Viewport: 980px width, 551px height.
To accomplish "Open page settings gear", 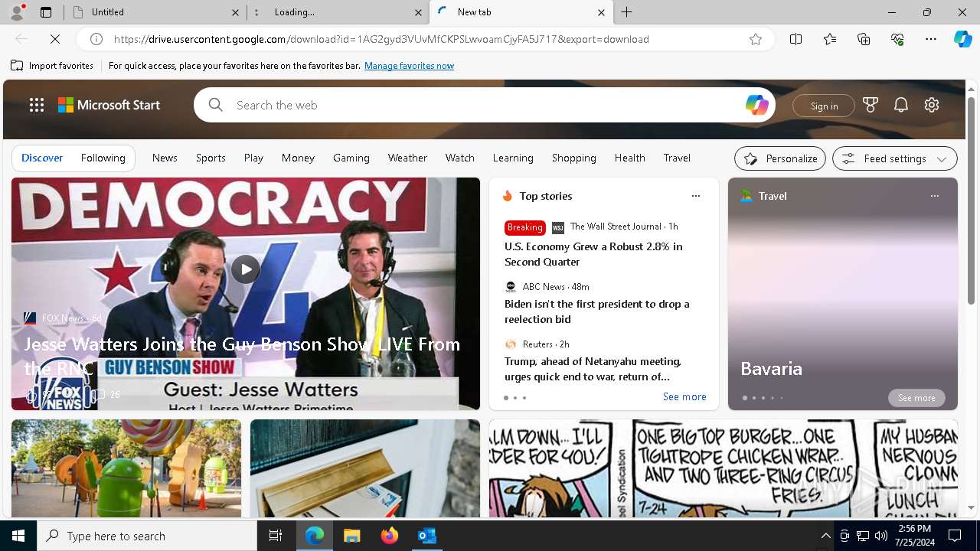I will (x=932, y=105).
